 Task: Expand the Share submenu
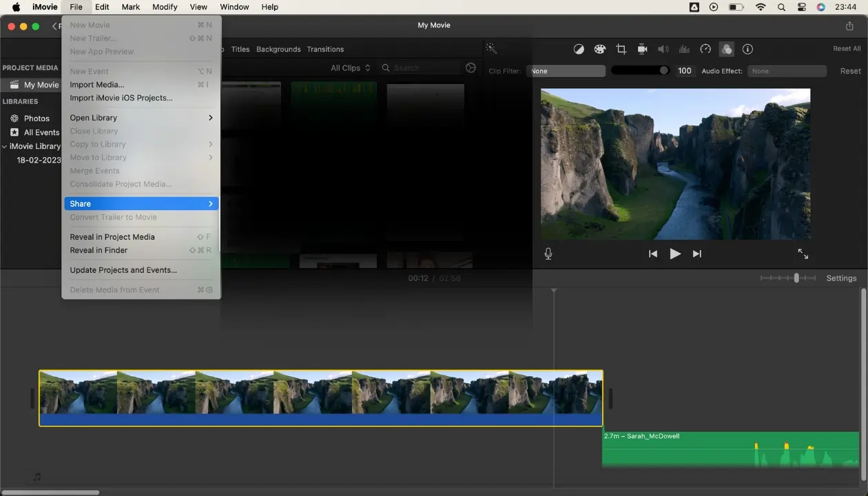click(x=141, y=204)
